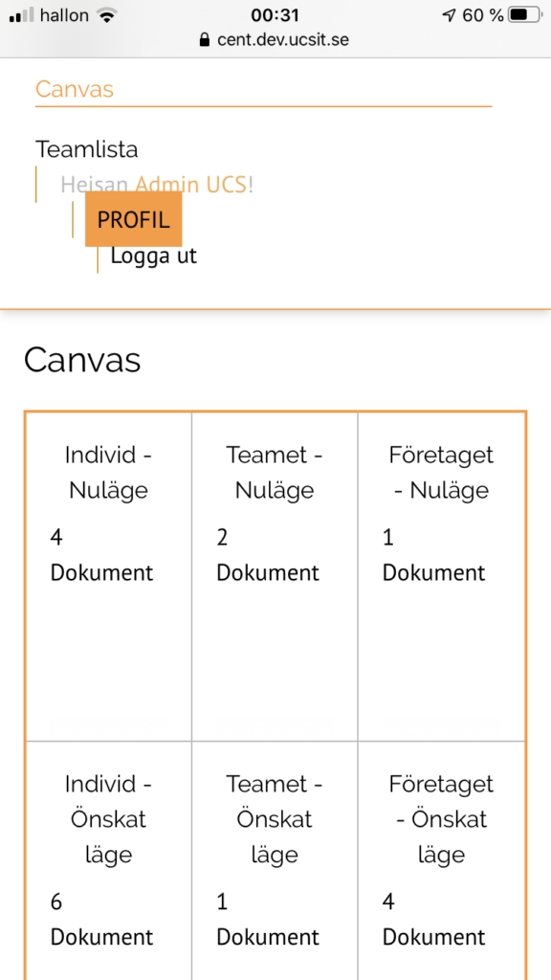The image size is (551, 980).
Task: Select the 6 Dokument under Individ - Önskat läge
Action: (x=101, y=920)
